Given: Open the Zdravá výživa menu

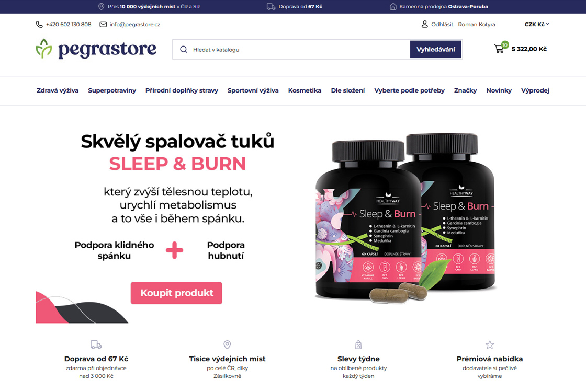Looking at the screenshot, I should coord(58,90).
